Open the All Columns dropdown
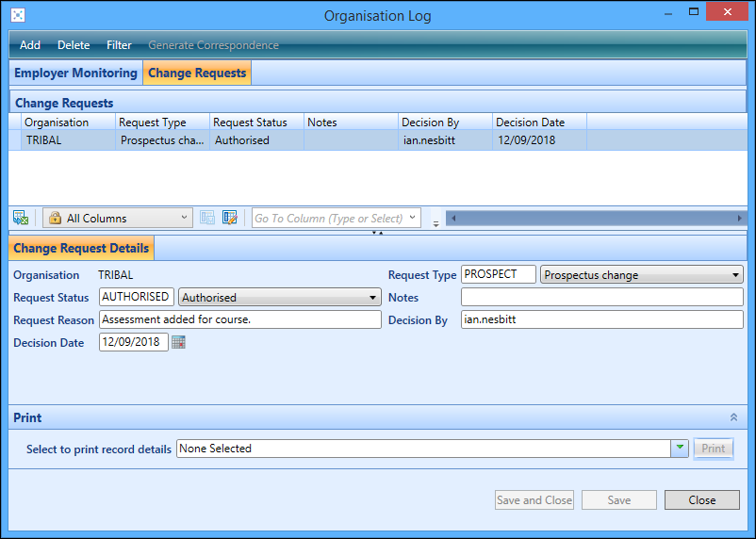The width and height of the screenshot is (756, 539). (184, 218)
